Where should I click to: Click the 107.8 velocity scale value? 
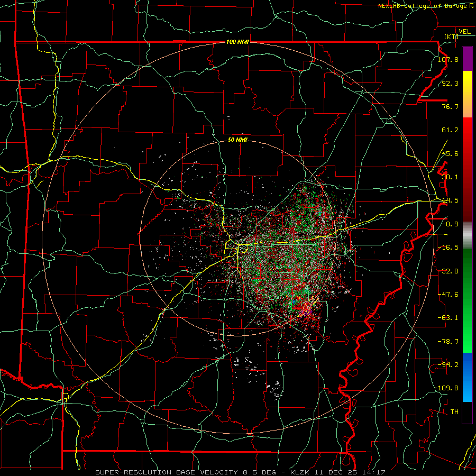(448, 59)
